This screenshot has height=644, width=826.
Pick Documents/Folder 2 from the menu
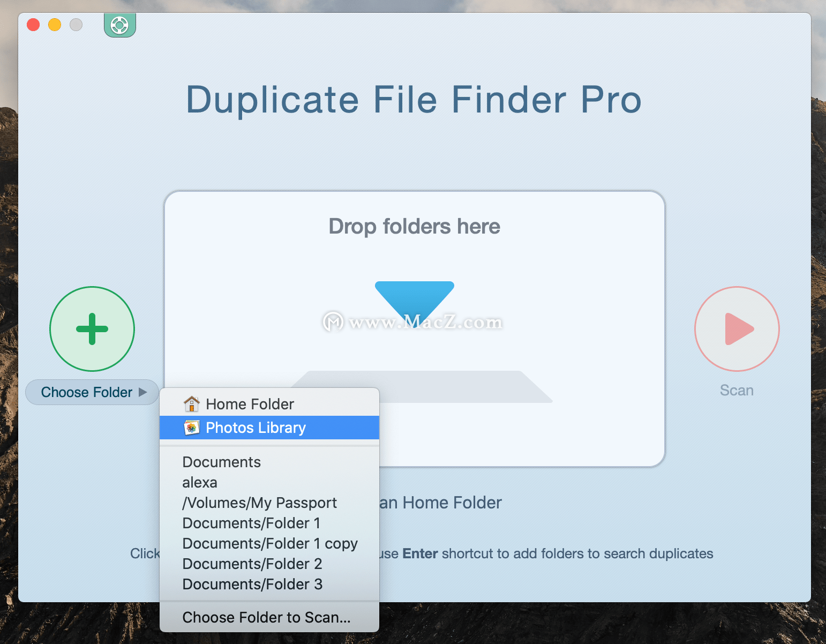pos(269,564)
